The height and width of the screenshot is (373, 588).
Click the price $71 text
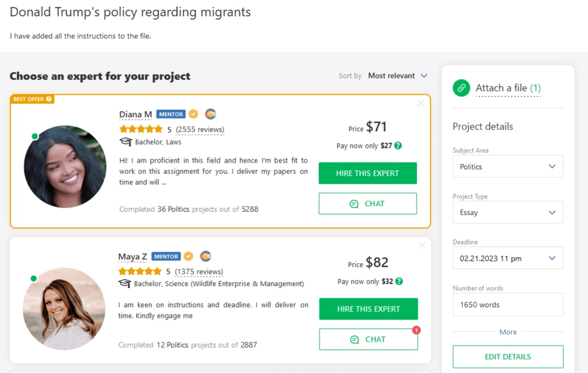(x=376, y=127)
